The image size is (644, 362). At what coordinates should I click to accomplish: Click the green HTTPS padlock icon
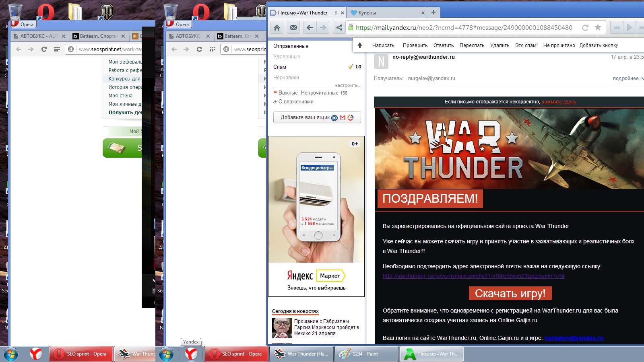(x=351, y=28)
